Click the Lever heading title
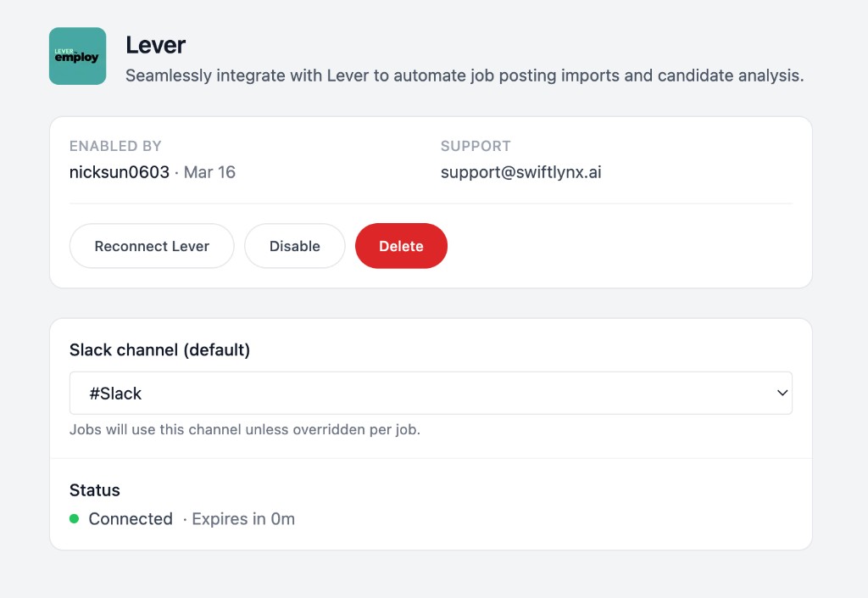The image size is (868, 598). pos(155,45)
